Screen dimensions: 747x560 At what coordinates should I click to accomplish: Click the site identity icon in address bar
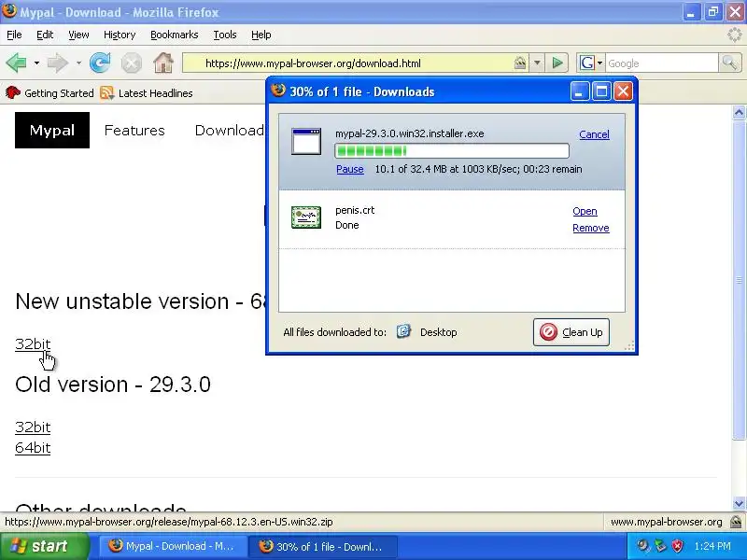point(520,63)
